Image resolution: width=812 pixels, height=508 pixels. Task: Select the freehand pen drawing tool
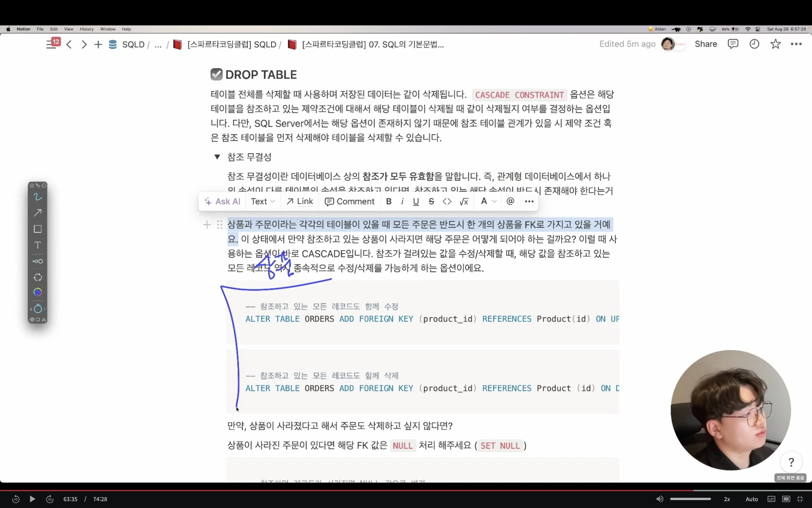click(38, 197)
